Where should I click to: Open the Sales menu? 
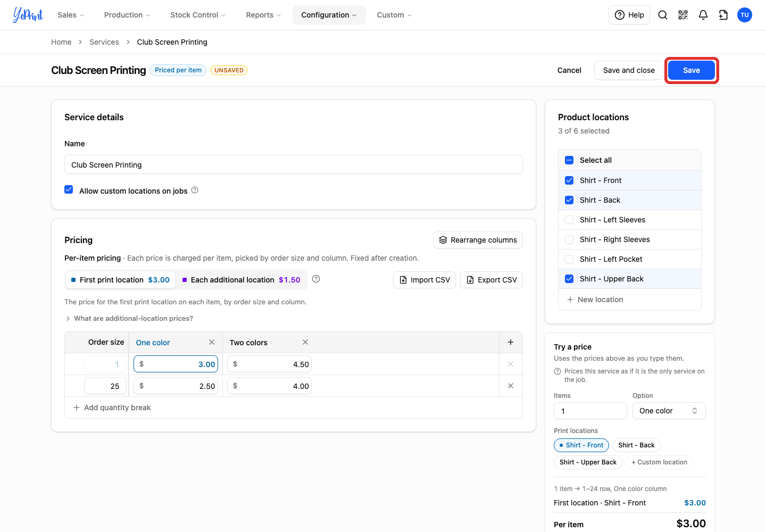71,15
